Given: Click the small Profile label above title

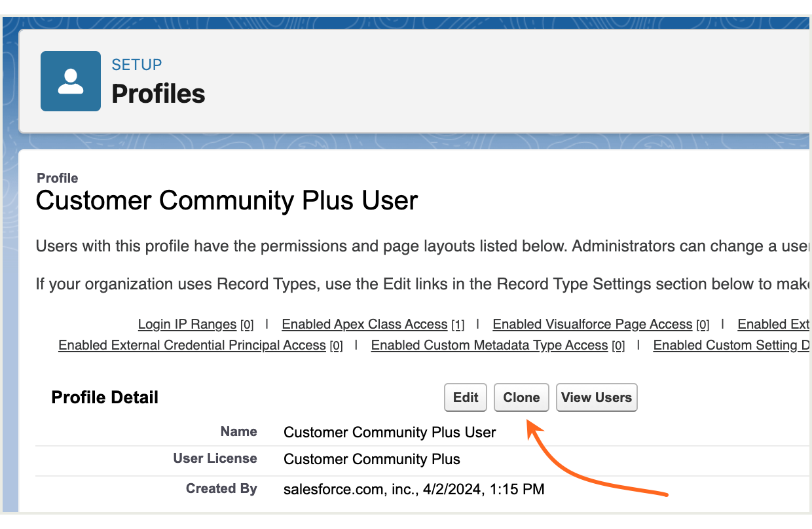Looking at the screenshot, I should coord(58,178).
